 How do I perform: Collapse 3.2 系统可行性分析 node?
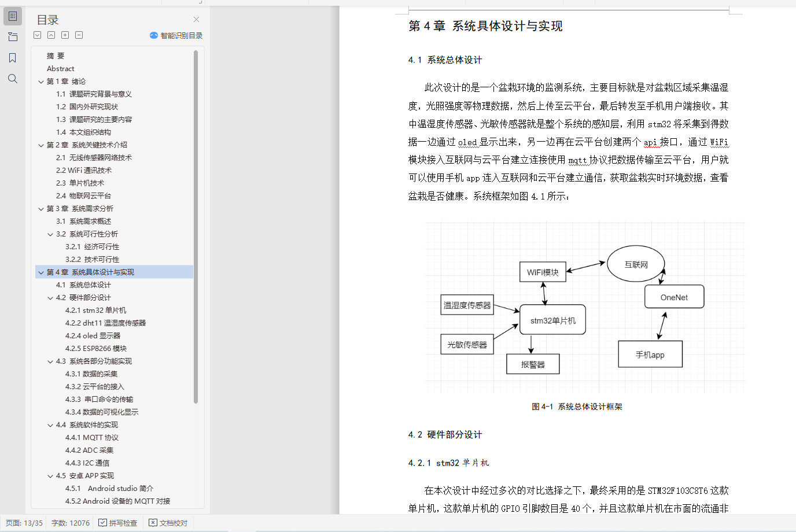click(50, 234)
